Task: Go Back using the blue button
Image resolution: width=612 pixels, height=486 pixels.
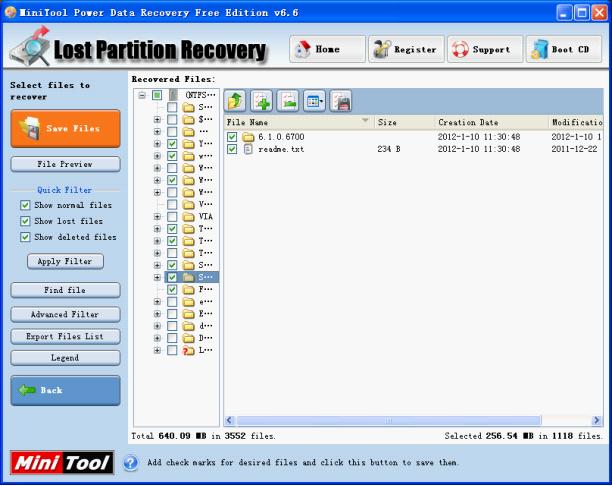Action: point(66,390)
